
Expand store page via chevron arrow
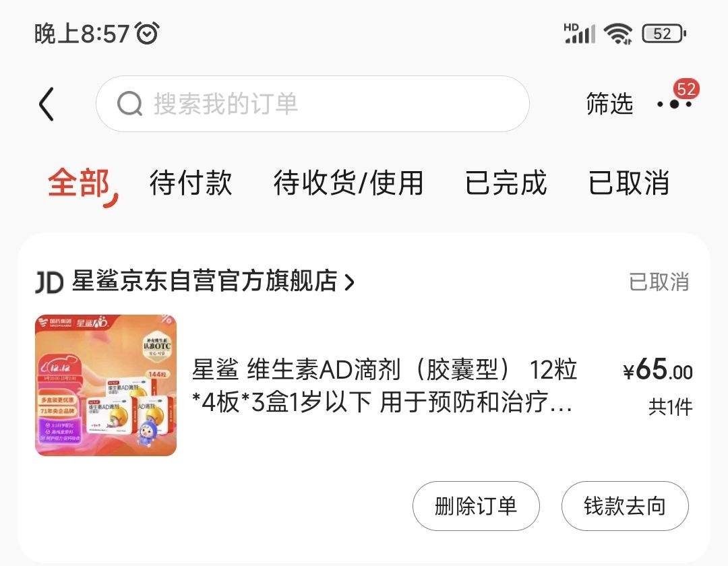pyautogui.click(x=350, y=282)
